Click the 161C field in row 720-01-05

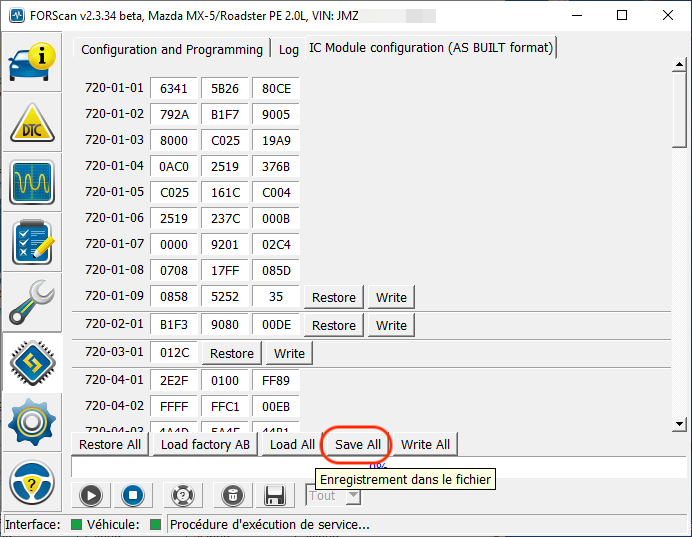coord(225,193)
